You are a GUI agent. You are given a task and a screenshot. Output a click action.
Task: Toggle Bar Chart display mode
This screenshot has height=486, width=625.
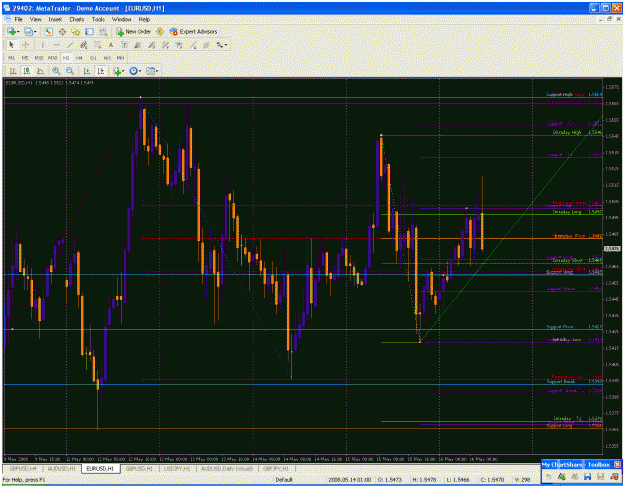point(13,71)
